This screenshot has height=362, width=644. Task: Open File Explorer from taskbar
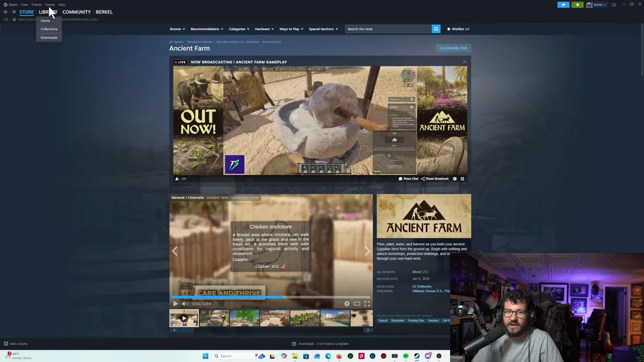295,356
